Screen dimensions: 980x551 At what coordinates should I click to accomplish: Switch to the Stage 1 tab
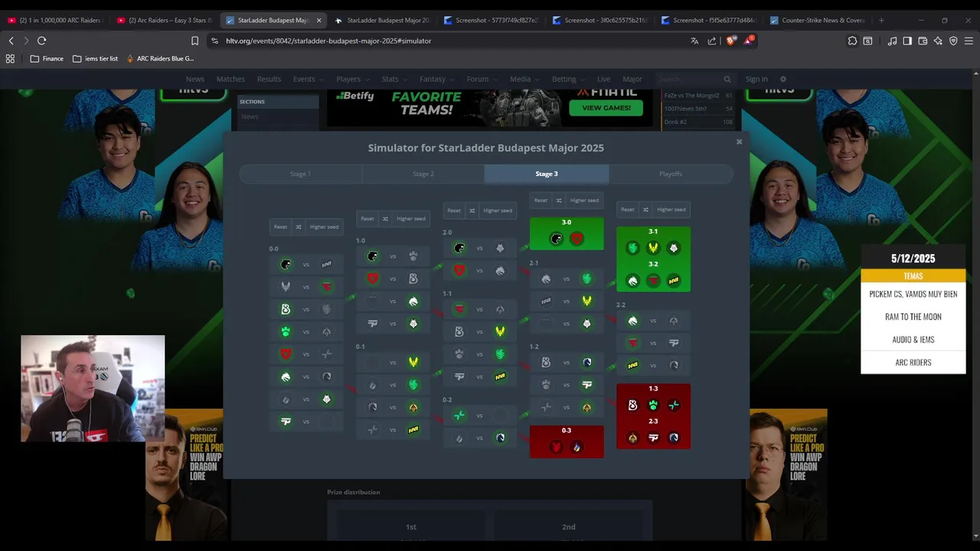click(x=300, y=174)
